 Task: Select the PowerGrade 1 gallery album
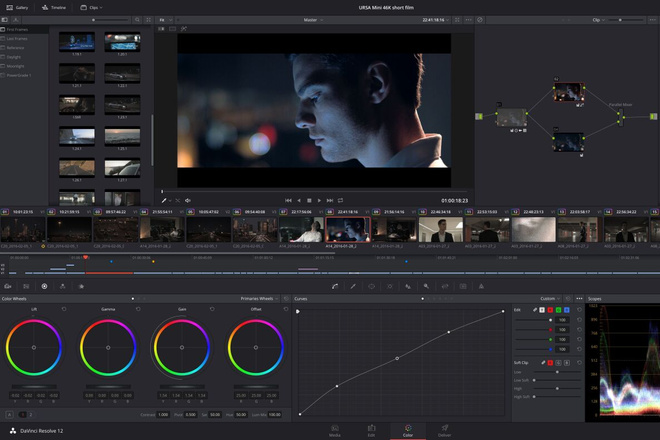tap(16, 75)
